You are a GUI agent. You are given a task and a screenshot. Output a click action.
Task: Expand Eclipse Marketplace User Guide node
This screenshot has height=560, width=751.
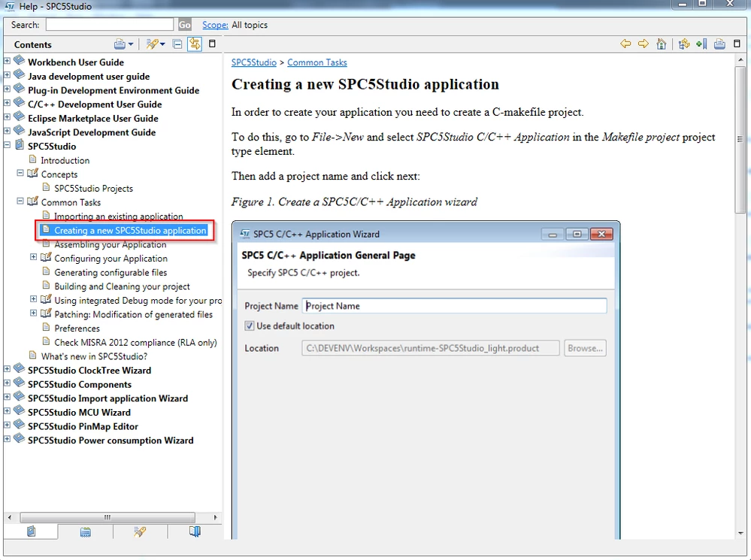pyautogui.click(x=8, y=117)
